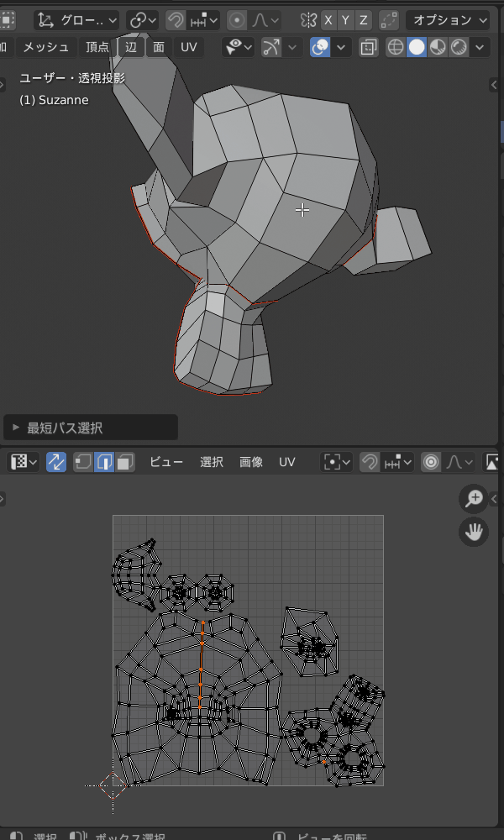Image resolution: width=504 pixels, height=840 pixels.
Task: Toggle Y axis mirror button
Action: pos(346,20)
